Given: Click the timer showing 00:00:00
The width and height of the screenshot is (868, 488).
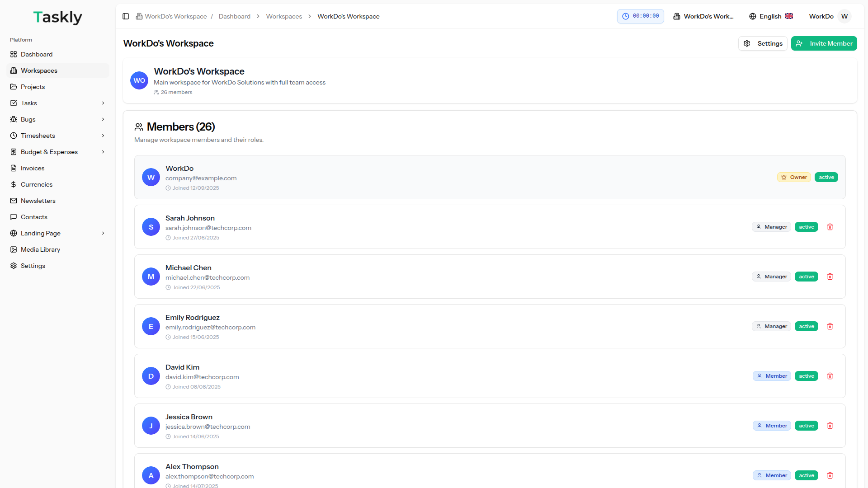Looking at the screenshot, I should point(640,16).
